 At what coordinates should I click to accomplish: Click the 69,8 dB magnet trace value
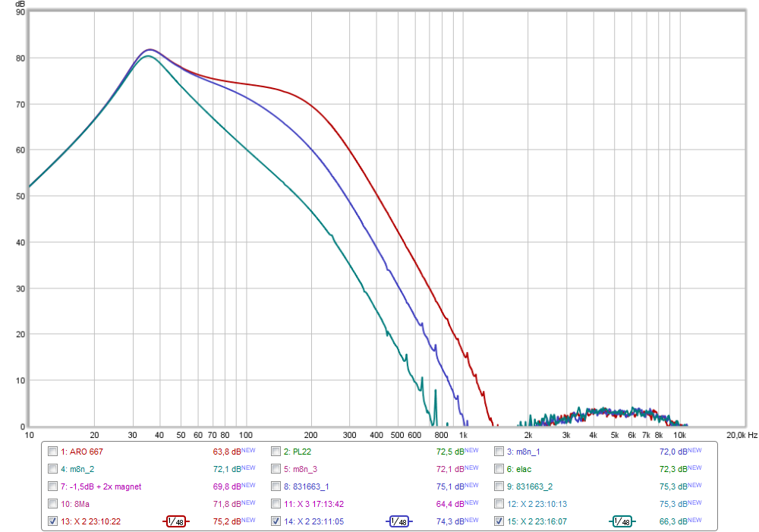coord(227,486)
